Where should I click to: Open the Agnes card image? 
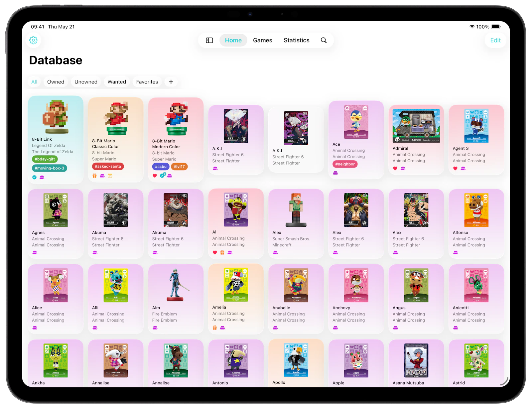[x=56, y=210]
